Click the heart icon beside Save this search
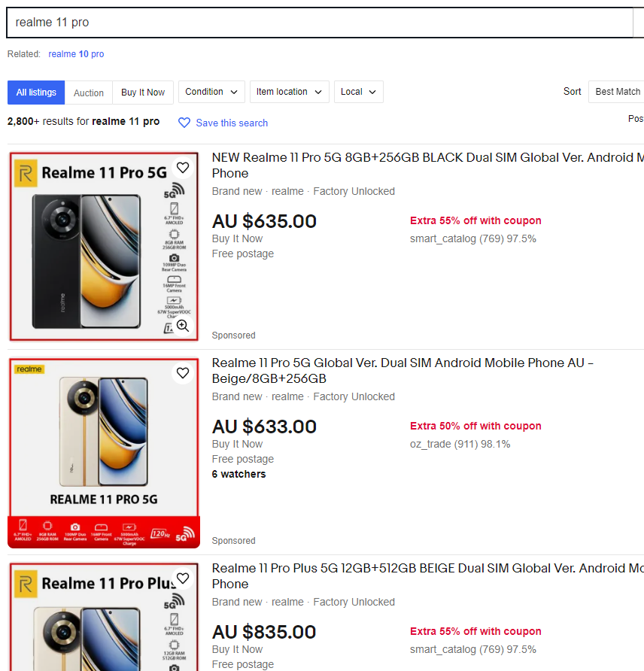Screen dimensions: 644x671 184,123
